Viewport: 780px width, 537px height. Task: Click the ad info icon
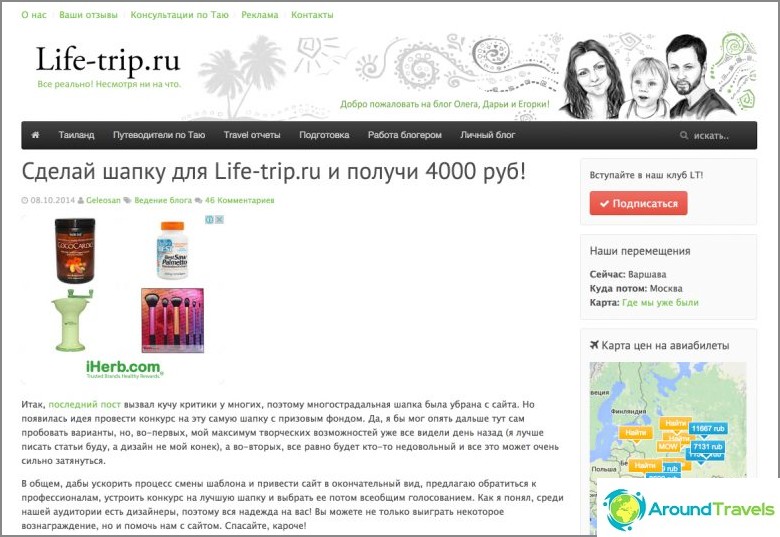pos(210,219)
